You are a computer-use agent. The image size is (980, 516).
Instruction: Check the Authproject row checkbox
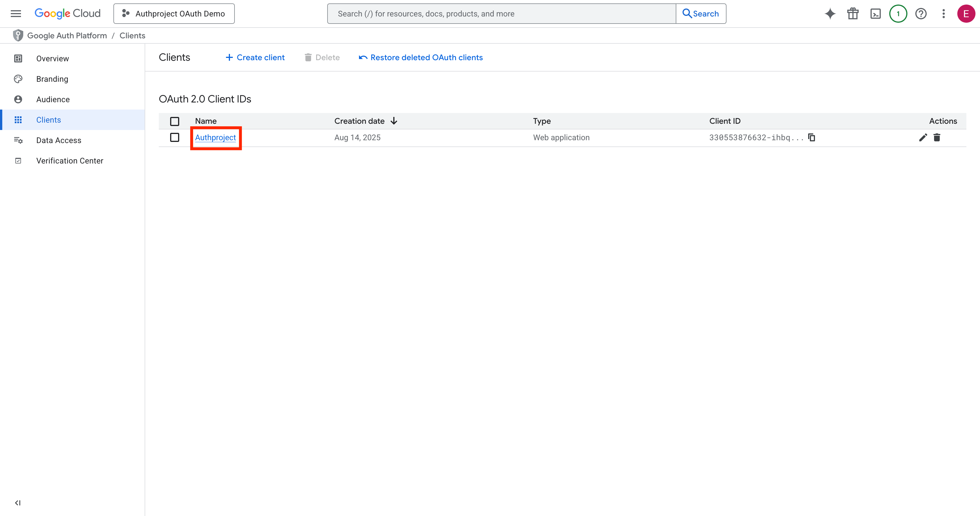175,137
